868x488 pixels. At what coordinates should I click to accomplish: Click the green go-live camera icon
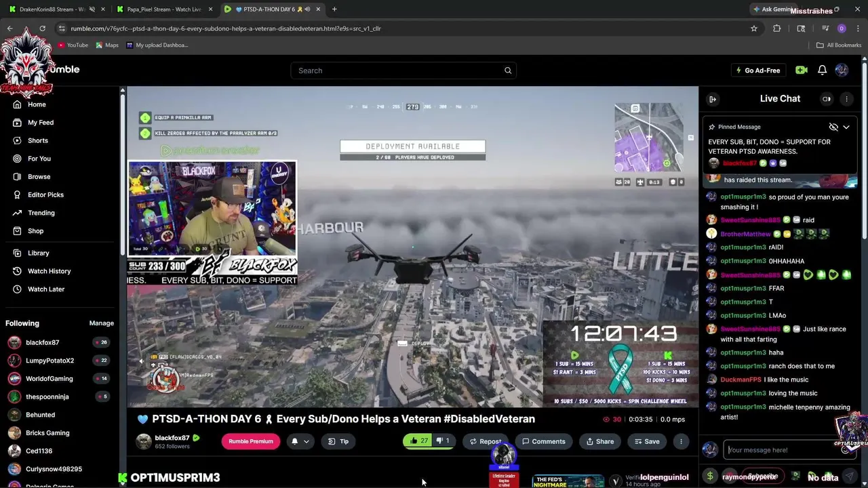[801, 70]
